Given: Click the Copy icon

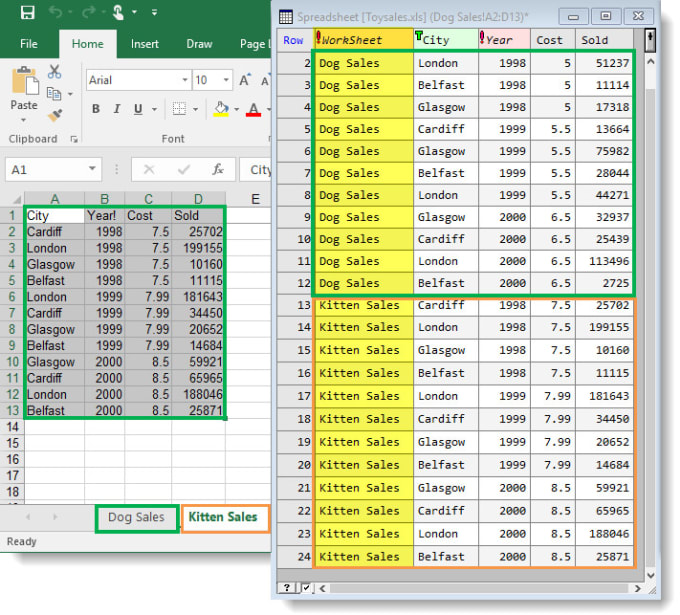Looking at the screenshot, I should click(x=54, y=93).
